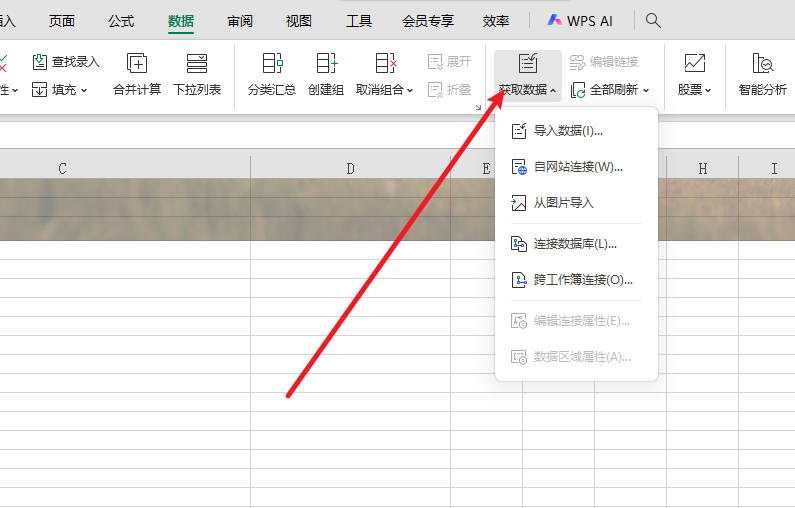Select the 数据 ribbon tab
Image resolution: width=795 pixels, height=508 pixels.
181,21
